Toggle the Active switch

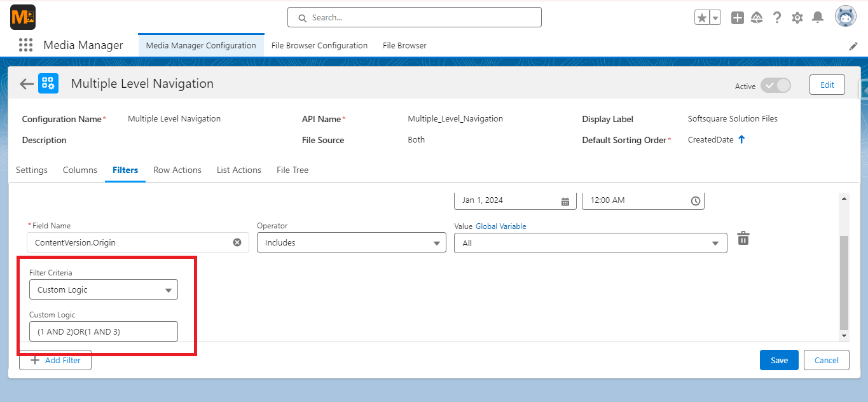(x=776, y=85)
